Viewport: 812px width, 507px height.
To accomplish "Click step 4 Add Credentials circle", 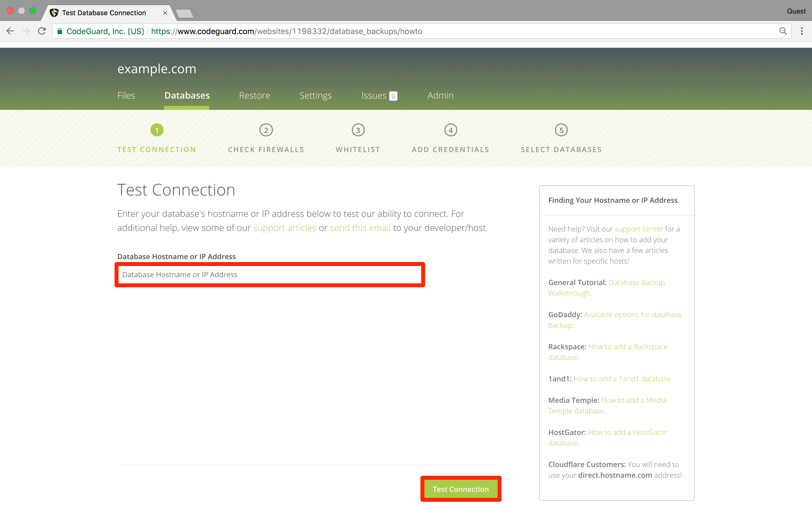I will pyautogui.click(x=450, y=130).
